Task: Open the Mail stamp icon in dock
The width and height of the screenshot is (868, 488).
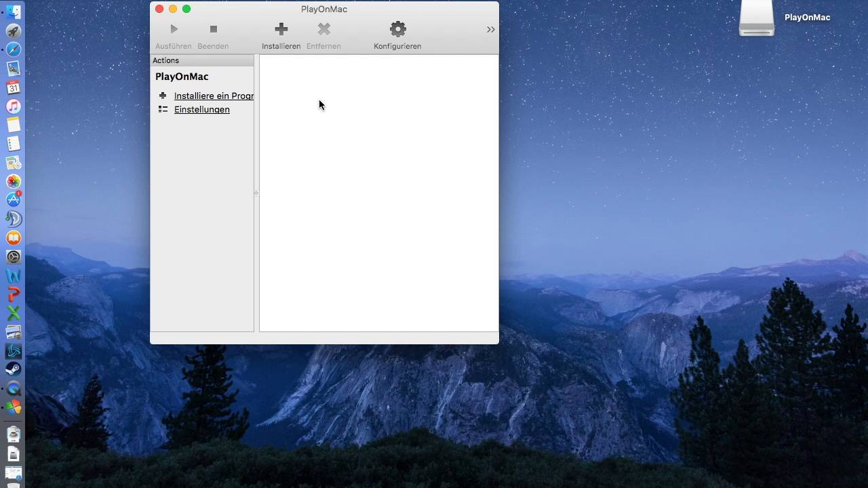Action: [14, 68]
